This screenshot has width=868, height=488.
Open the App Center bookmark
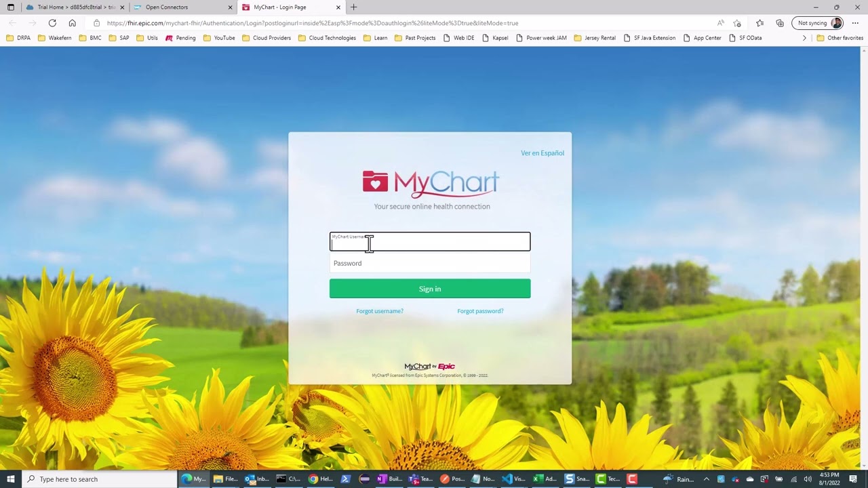(702, 38)
